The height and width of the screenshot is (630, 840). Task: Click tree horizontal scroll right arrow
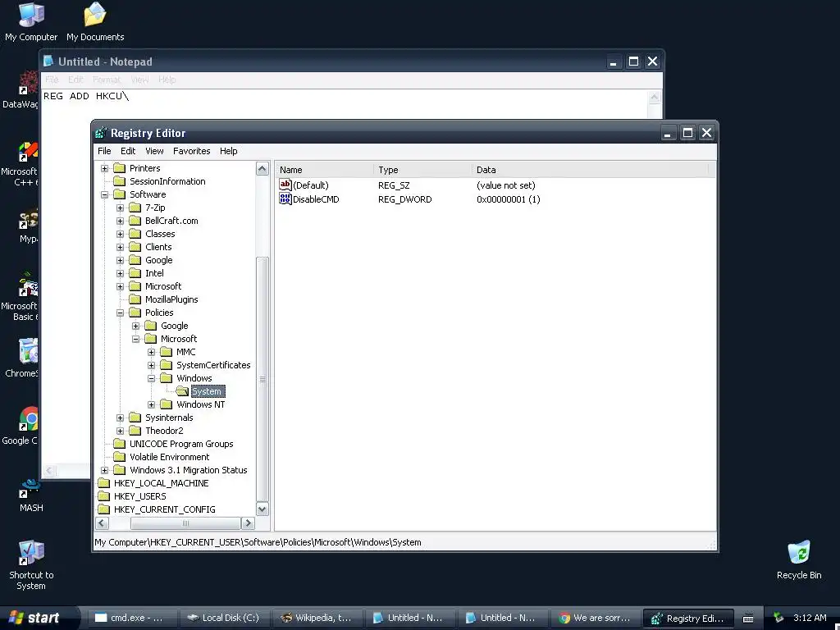248,523
